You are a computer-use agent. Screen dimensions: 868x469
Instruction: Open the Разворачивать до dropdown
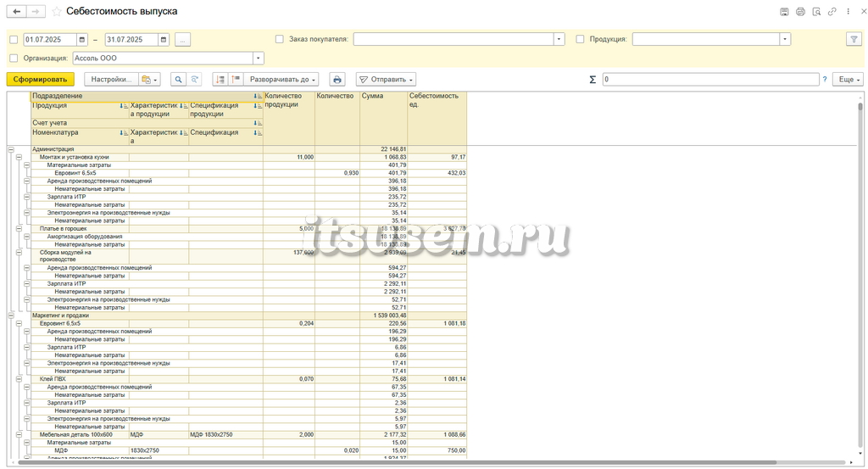click(x=282, y=80)
